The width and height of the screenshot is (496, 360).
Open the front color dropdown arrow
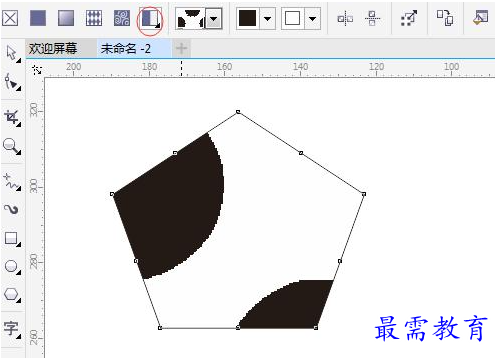[x=267, y=19]
